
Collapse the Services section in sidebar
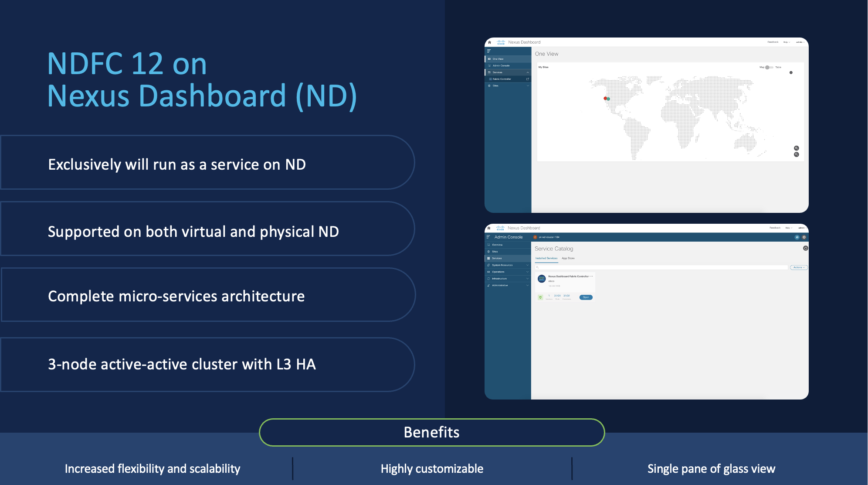527,72
